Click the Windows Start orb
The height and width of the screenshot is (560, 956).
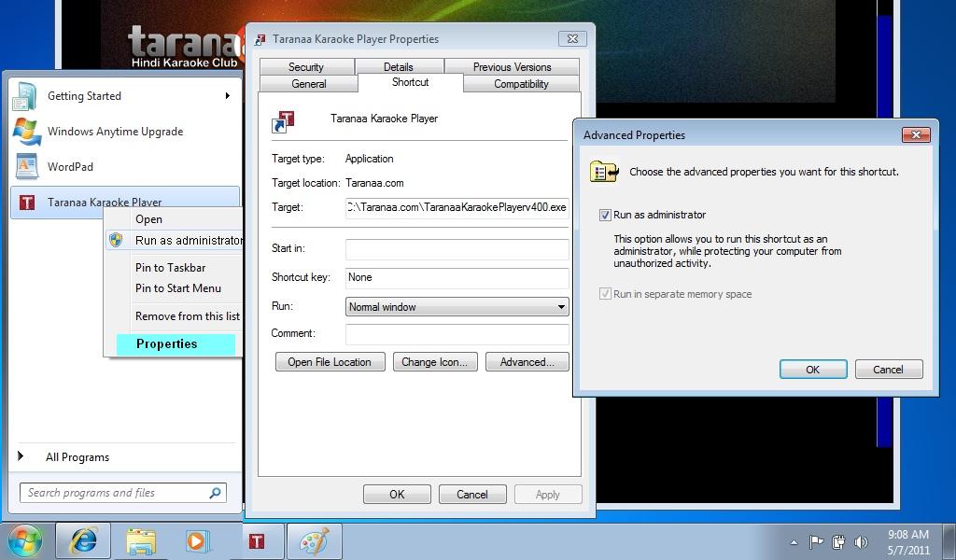25,541
